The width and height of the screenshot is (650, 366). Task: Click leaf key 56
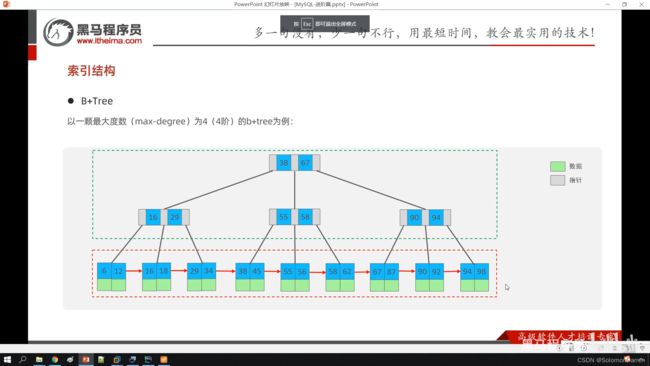[302, 272]
